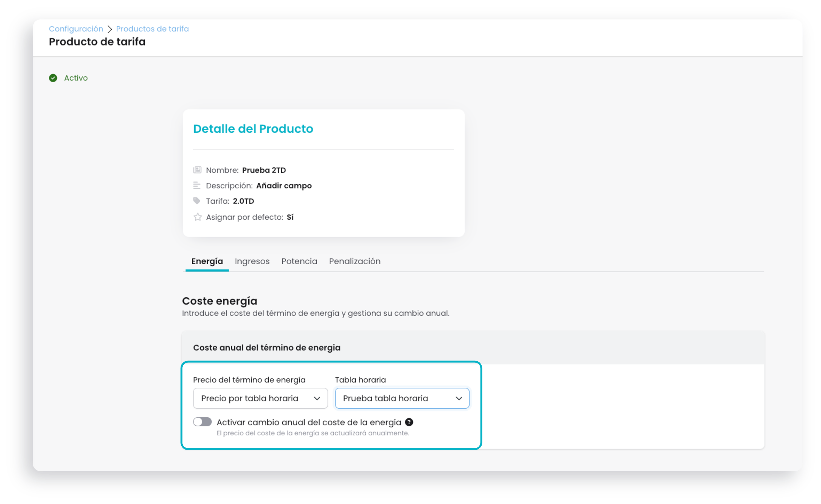Switch to the Ingresos tab
The height and width of the screenshot is (504, 821).
(252, 261)
